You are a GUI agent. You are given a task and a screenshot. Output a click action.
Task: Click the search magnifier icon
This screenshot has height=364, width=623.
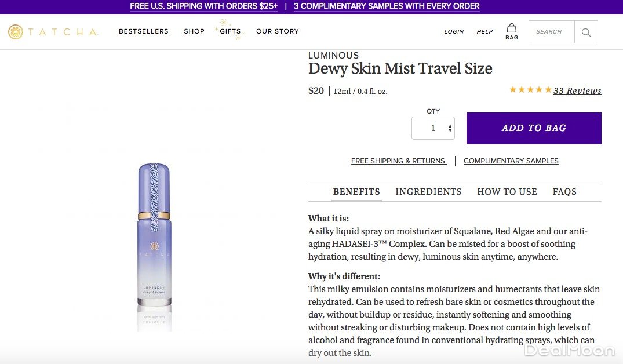coord(586,32)
